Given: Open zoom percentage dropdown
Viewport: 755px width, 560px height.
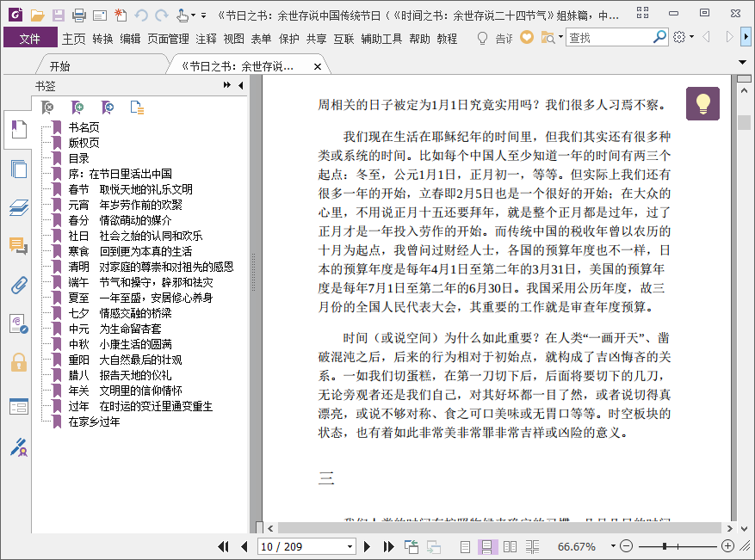Looking at the screenshot, I should tap(613, 546).
